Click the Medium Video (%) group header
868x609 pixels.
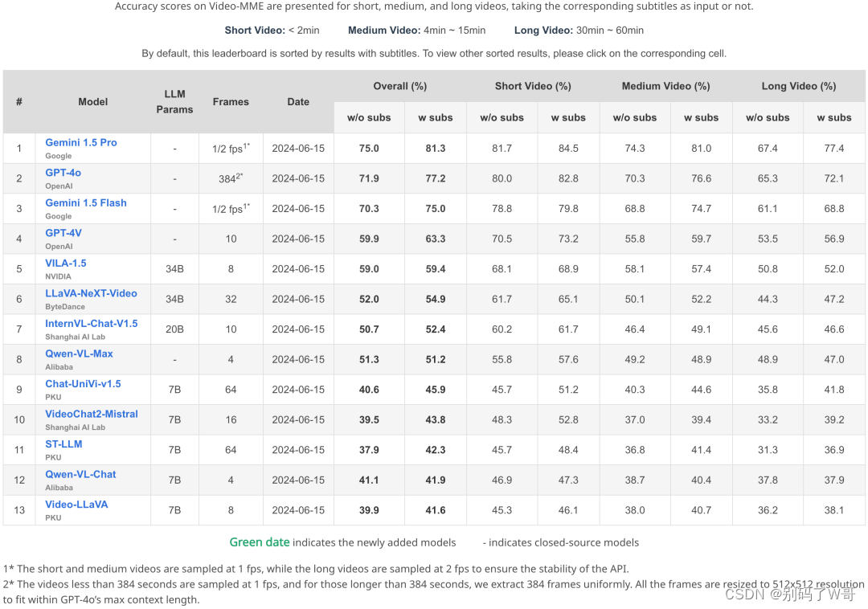666,86
